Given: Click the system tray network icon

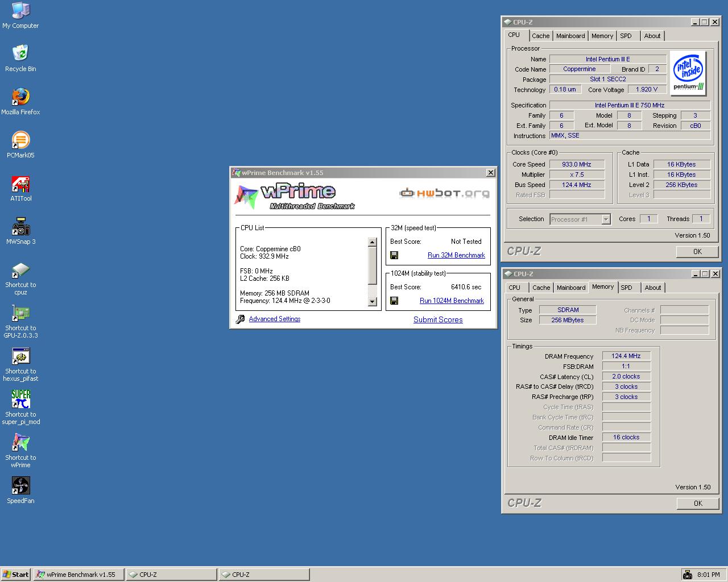Looking at the screenshot, I should 687,575.
